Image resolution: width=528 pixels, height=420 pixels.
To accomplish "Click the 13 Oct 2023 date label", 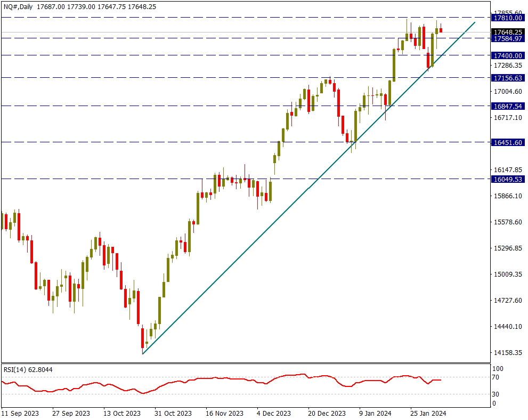I will 122,413.
